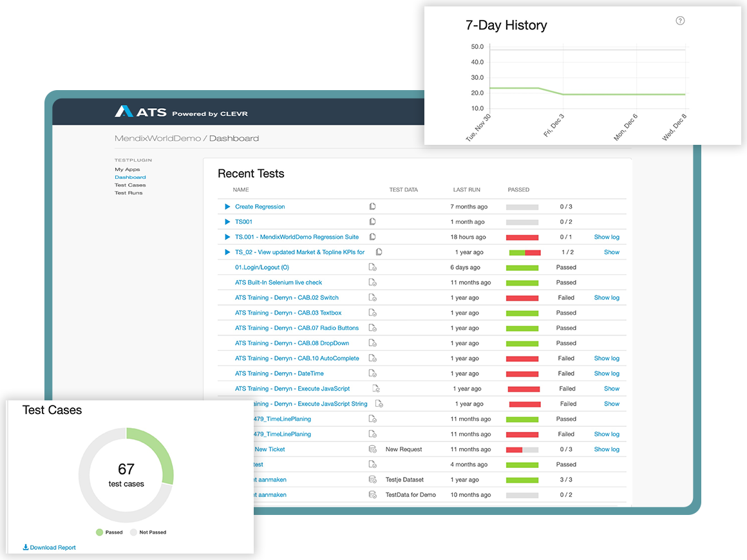
Task: Click test case icon in 01.Login/Logout row
Action: pyautogui.click(x=373, y=267)
